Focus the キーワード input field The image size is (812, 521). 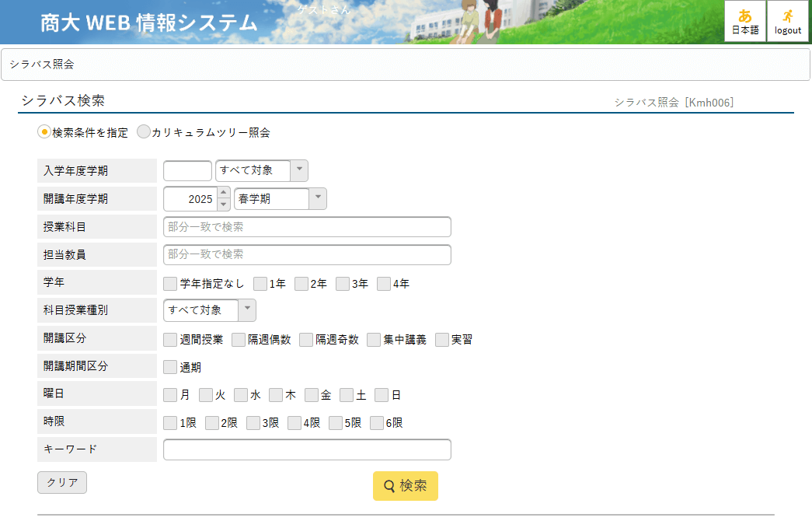pos(307,449)
